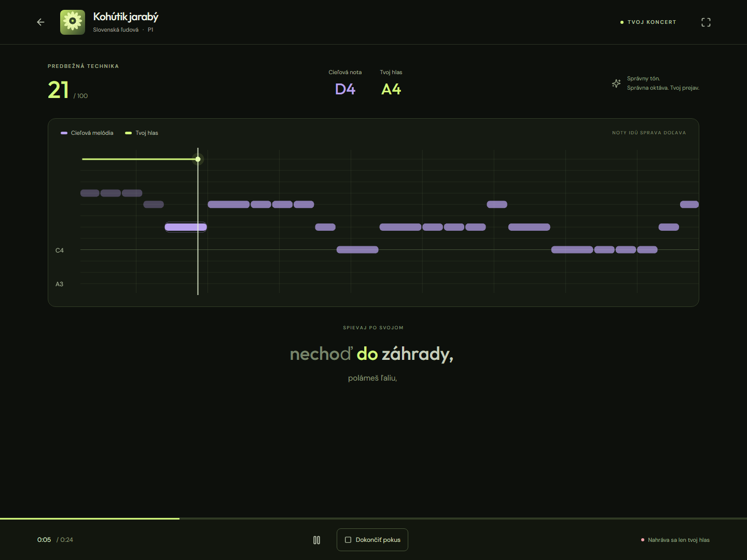The height and width of the screenshot is (560, 747).
Task: Go back using the arrow icon
Action: (40, 22)
